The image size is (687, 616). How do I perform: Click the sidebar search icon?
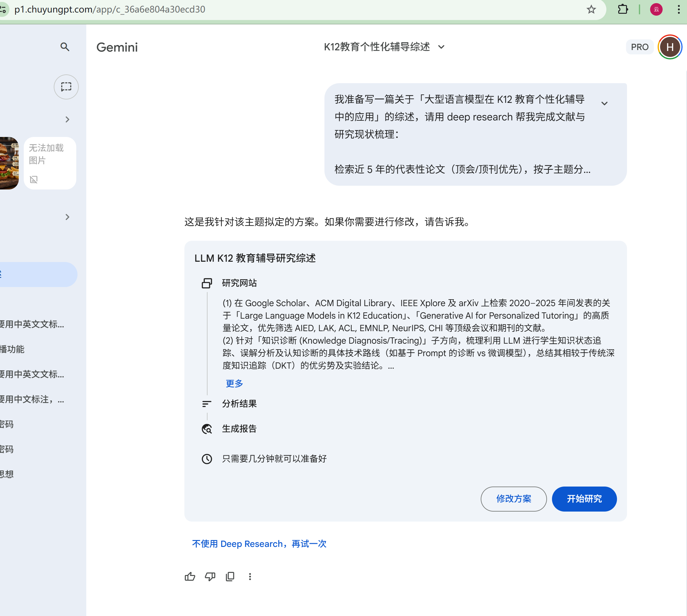coord(65,47)
